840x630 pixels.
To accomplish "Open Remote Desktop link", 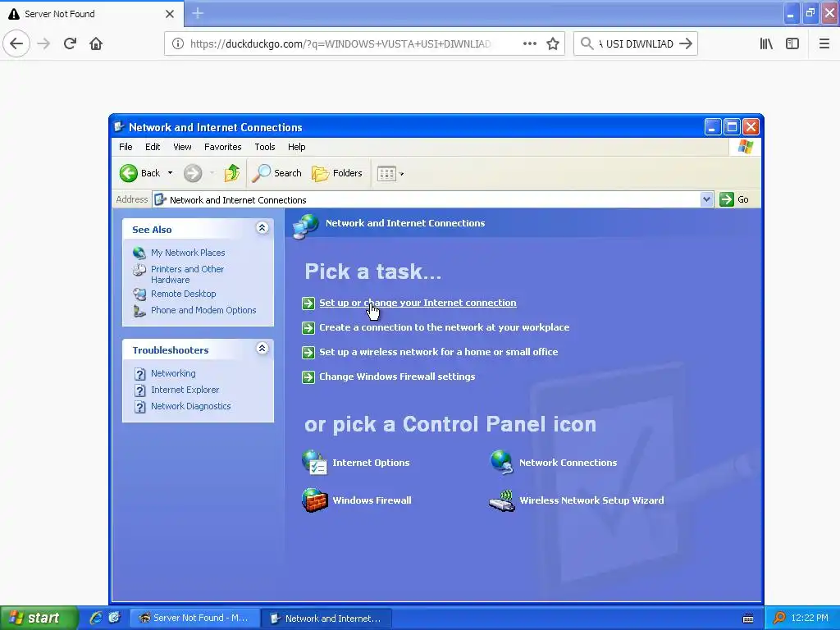I will [183, 294].
